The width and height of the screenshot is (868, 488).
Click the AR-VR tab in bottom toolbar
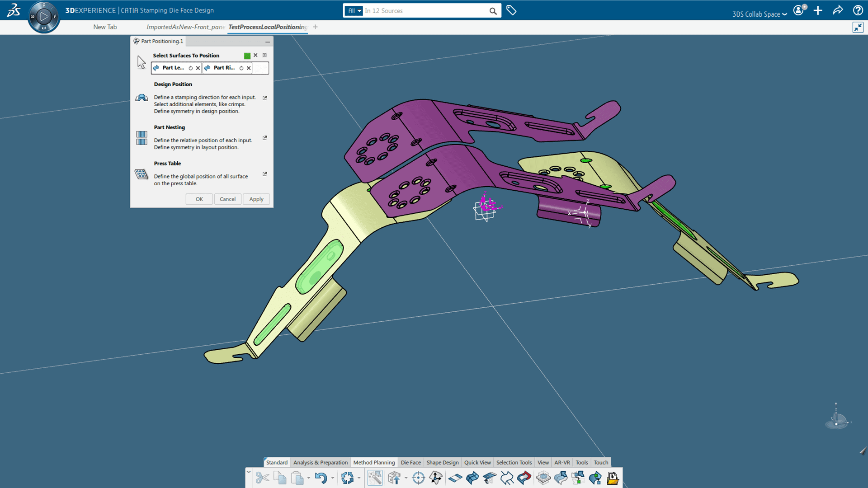561,462
